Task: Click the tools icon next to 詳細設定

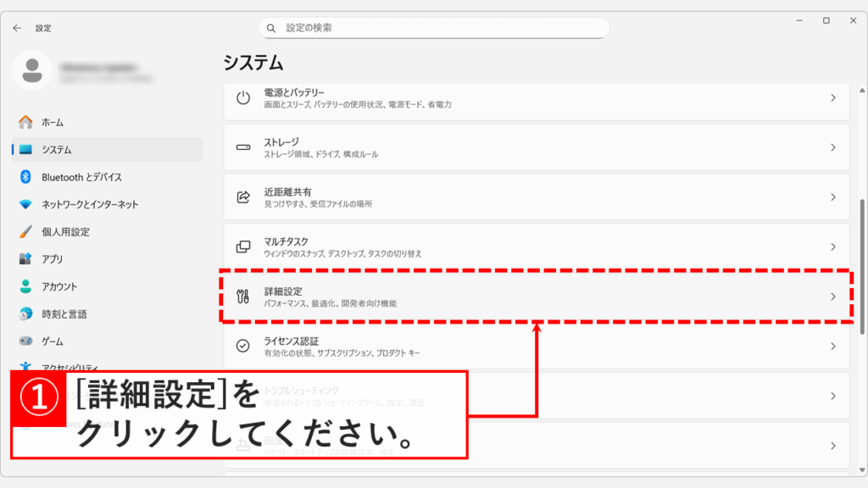Action: (x=243, y=297)
